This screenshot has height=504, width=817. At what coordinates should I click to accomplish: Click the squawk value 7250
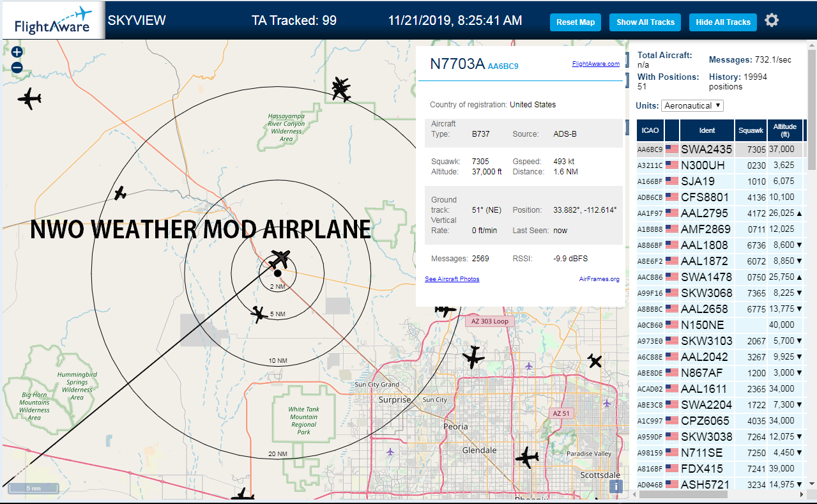coord(756,453)
